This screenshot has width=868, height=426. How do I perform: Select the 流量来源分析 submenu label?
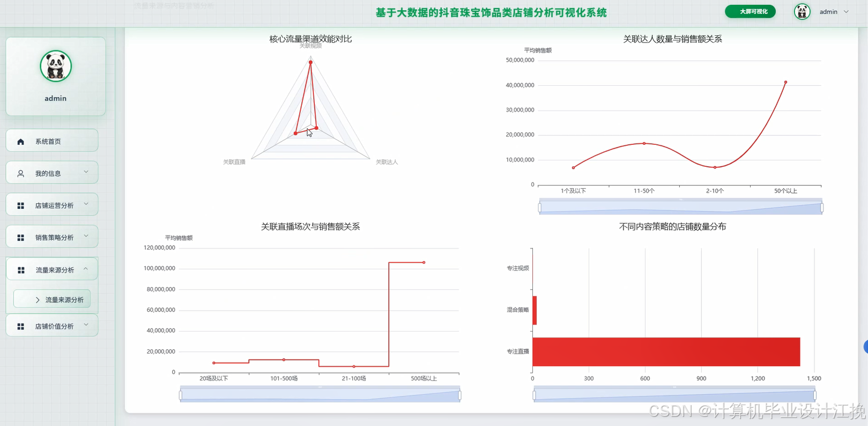tap(64, 300)
